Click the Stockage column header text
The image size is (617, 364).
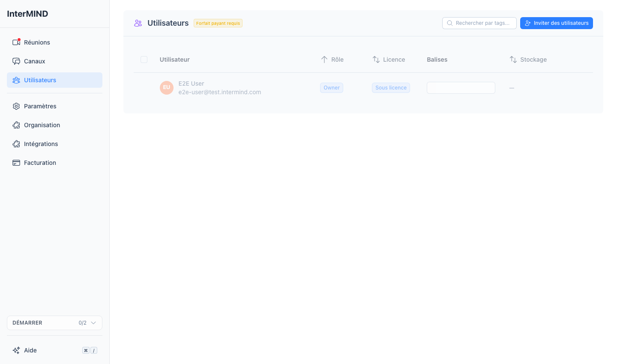point(533,60)
